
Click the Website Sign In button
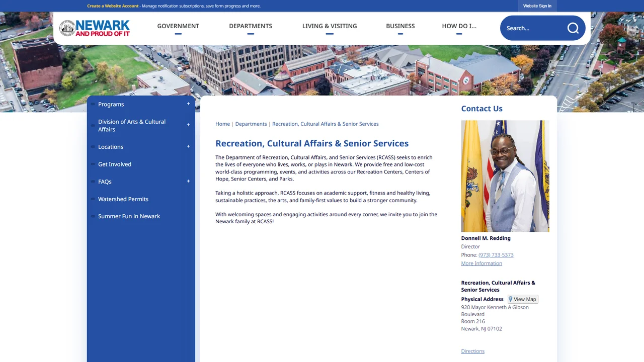(x=537, y=6)
